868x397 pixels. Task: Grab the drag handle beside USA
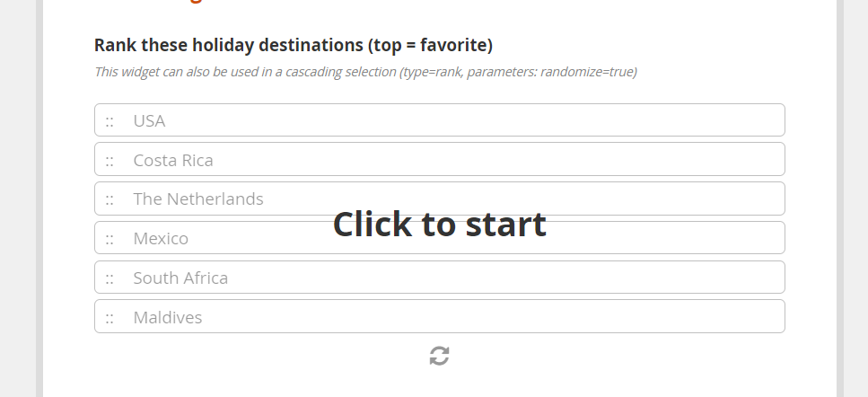pos(110,121)
